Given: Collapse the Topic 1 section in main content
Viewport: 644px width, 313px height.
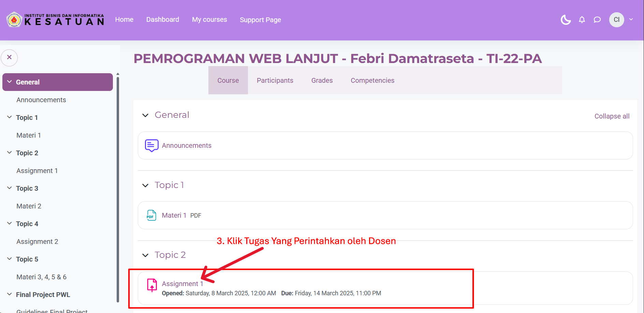Looking at the screenshot, I should 145,185.
